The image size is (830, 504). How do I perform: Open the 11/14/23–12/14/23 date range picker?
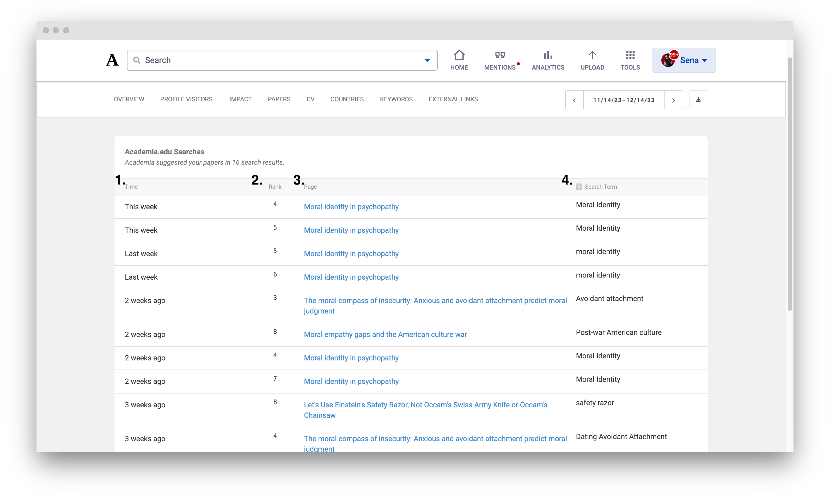[x=624, y=100]
